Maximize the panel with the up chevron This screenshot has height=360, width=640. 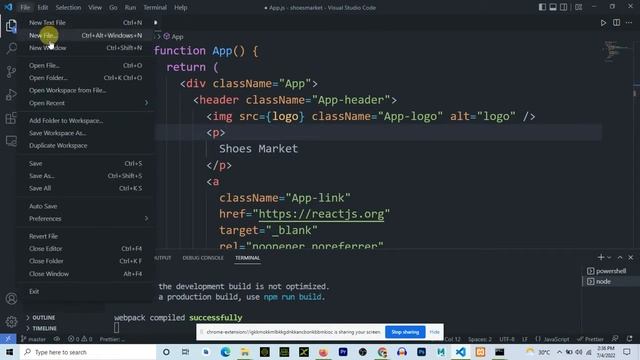[620, 258]
